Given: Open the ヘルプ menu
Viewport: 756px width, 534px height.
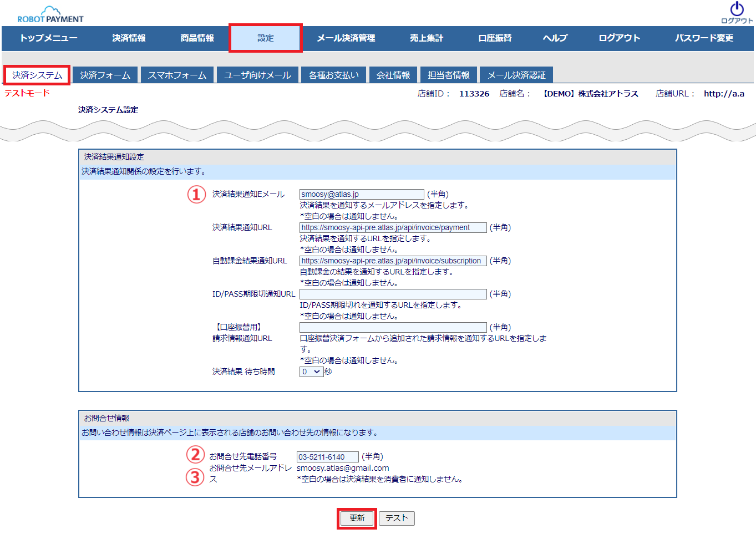Looking at the screenshot, I should coord(555,38).
